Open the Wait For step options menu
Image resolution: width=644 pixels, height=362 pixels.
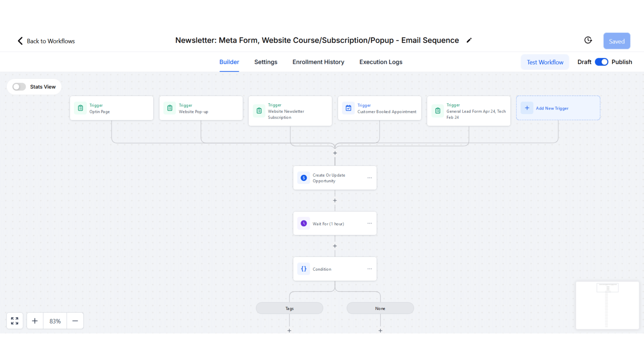(x=369, y=223)
